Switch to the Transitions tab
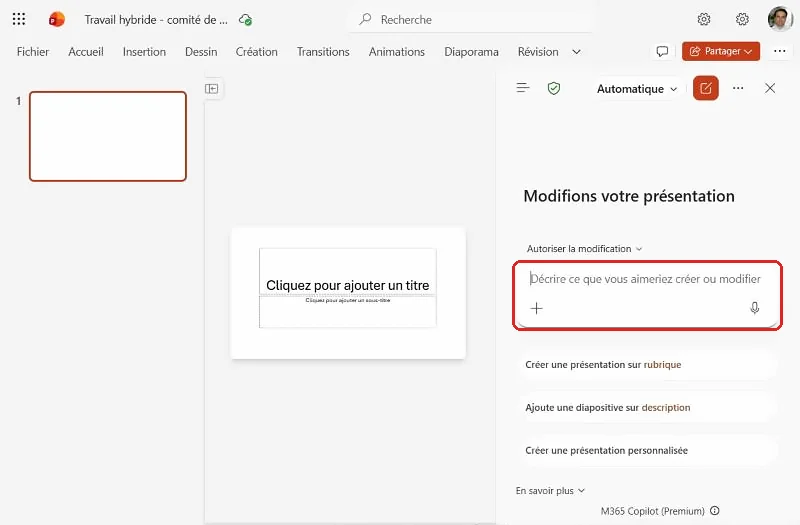Image resolution: width=800 pixels, height=525 pixels. (x=323, y=52)
